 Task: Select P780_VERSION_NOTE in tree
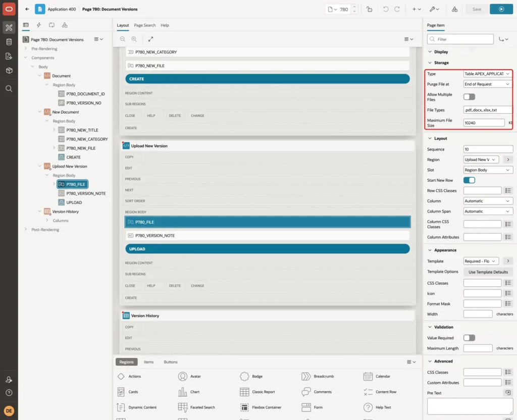(x=86, y=193)
